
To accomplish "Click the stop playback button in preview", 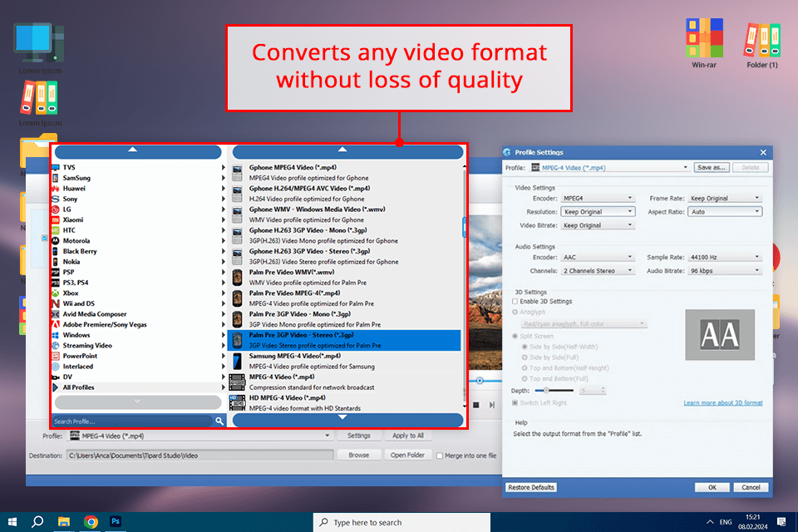I will coord(476,406).
